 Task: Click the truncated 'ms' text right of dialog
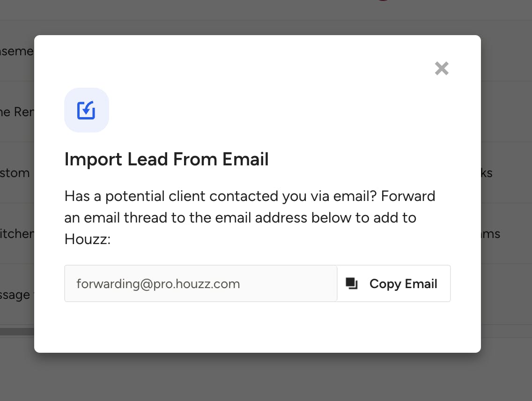point(491,234)
